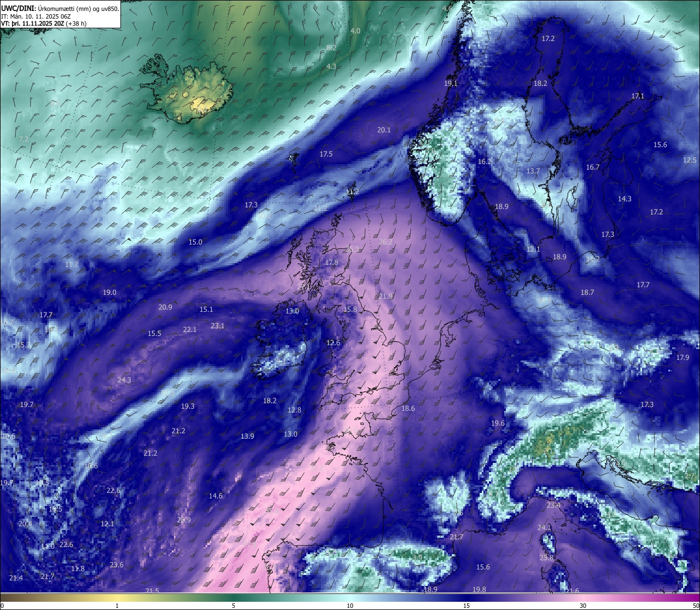This screenshot has width=700, height=610.
Task: Click the 14.3 value on the map
Action: pyautogui.click(x=625, y=199)
